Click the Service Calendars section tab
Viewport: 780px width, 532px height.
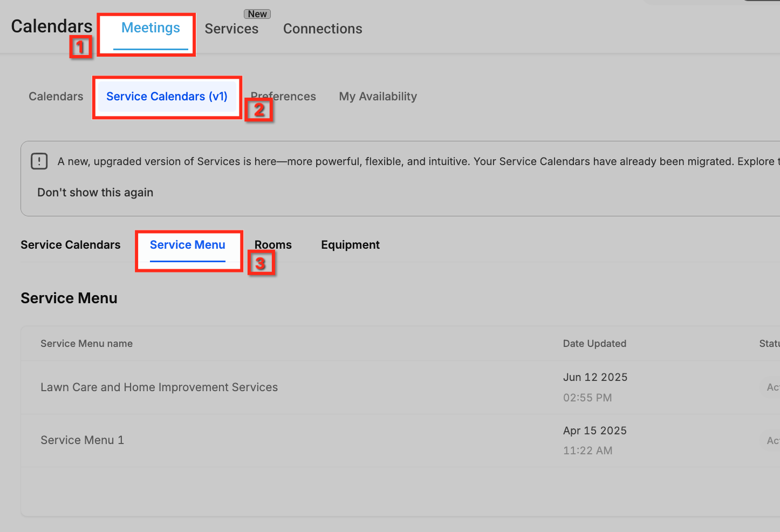pyautogui.click(x=71, y=244)
